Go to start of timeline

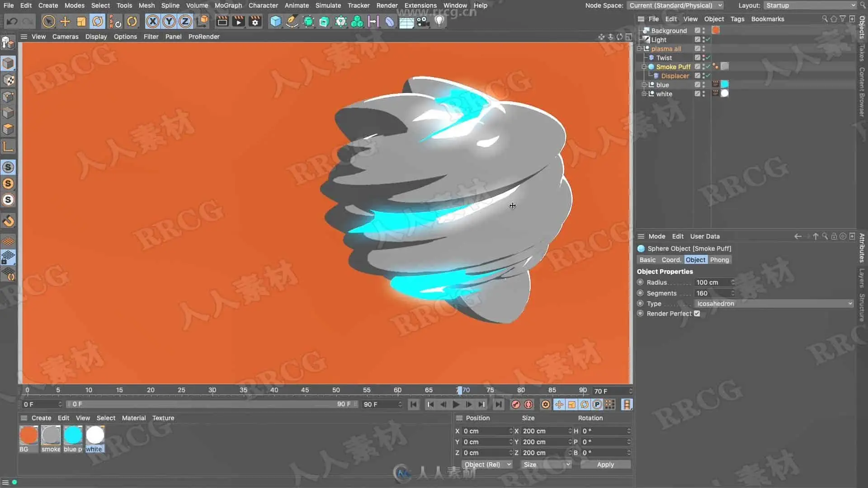pos(413,404)
